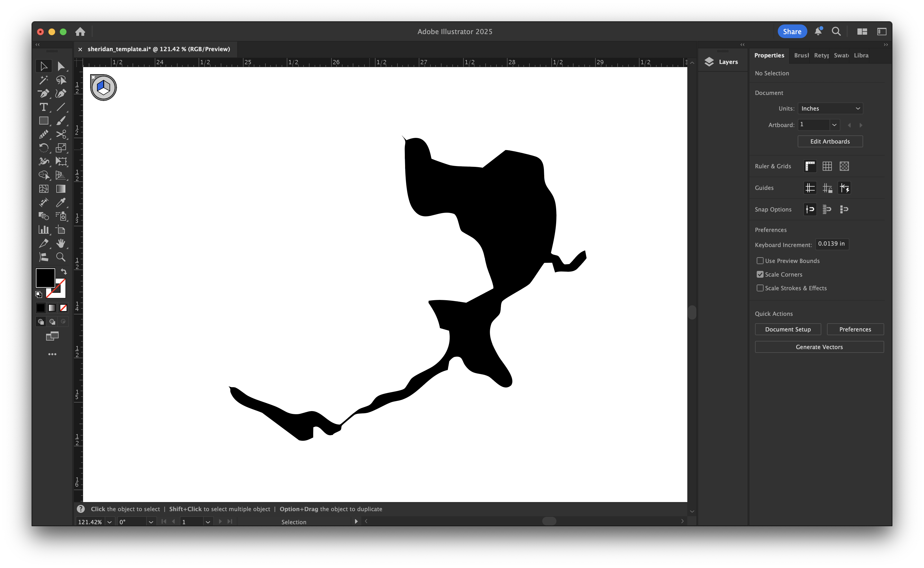Pick the Eyedropper tool
The height and width of the screenshot is (568, 924).
tap(61, 202)
